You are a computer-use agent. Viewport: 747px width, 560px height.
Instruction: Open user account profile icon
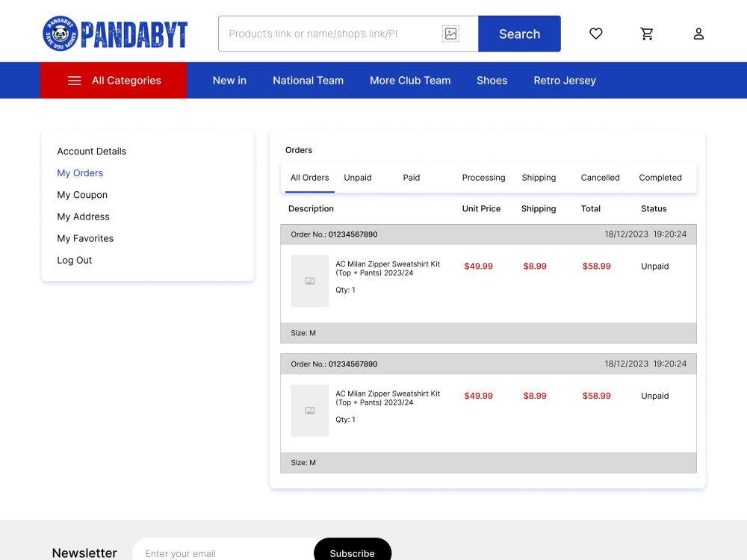(698, 34)
